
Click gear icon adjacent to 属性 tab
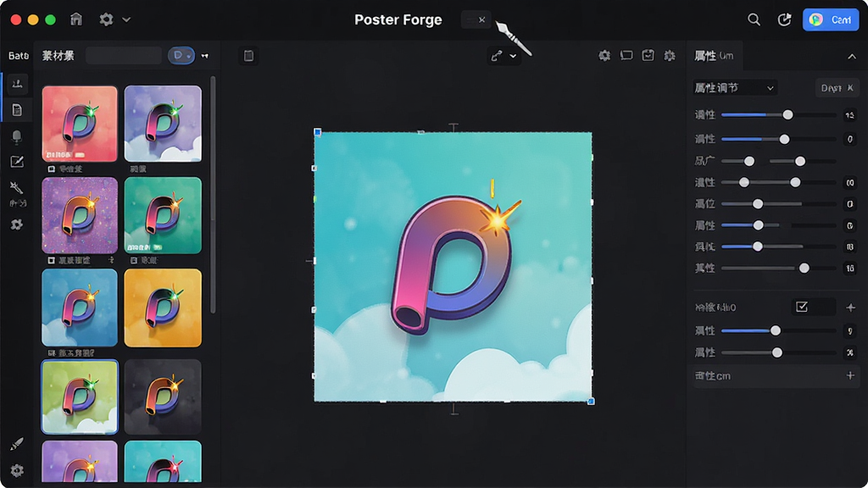tap(670, 55)
